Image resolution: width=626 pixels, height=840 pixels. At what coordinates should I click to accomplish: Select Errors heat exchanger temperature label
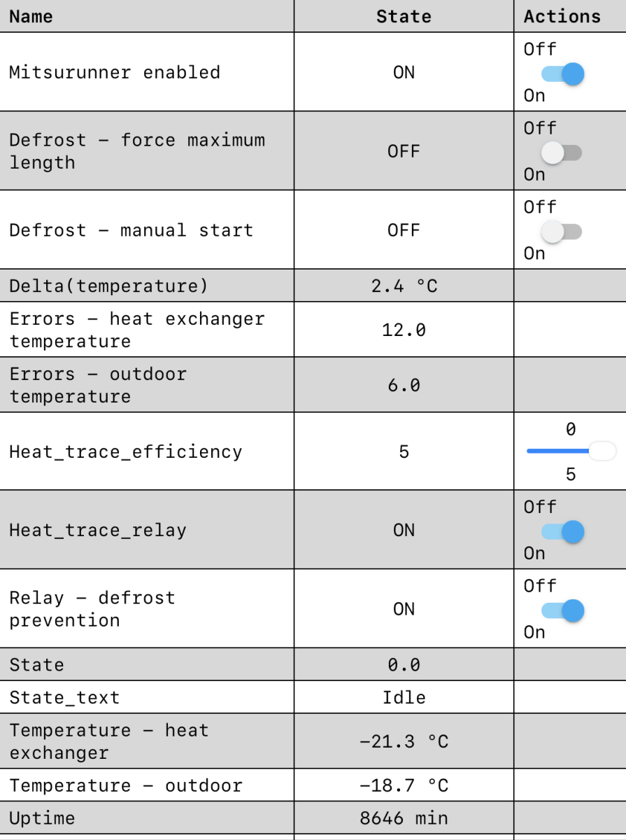coord(137,330)
